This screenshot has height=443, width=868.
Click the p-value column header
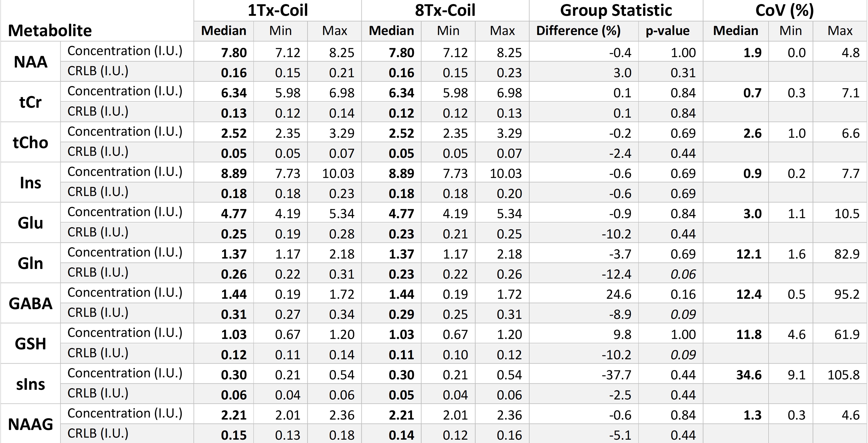(x=667, y=31)
